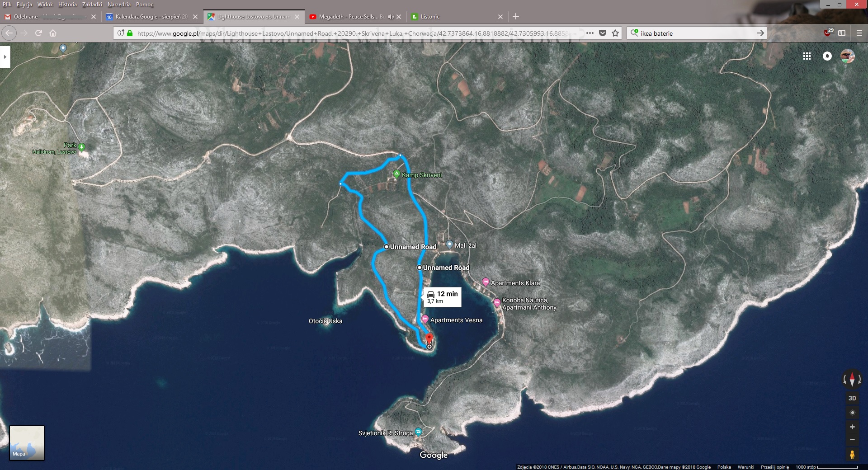The image size is (868, 470).
Task: Click the Warunki link at bottom
Action: (745, 467)
